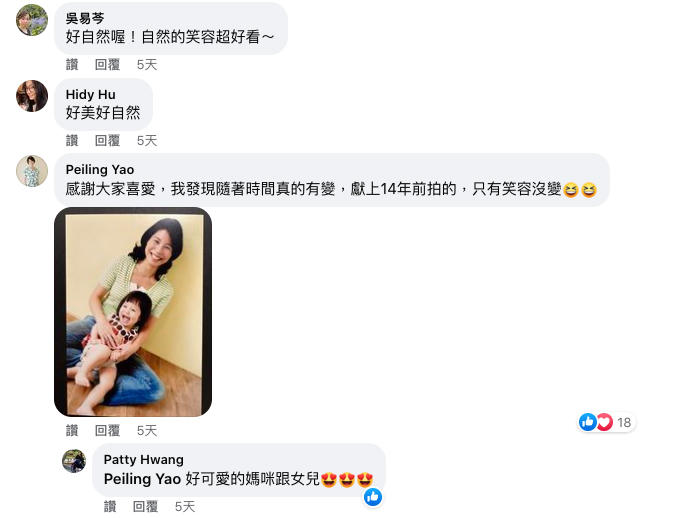View the blue like reaction icon near 18

coord(588,422)
